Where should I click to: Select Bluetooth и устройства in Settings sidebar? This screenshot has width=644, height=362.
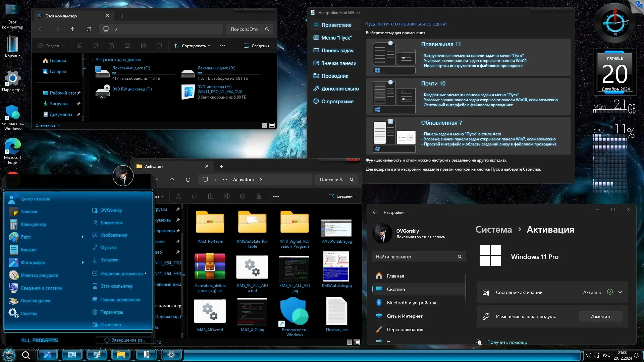(411, 303)
